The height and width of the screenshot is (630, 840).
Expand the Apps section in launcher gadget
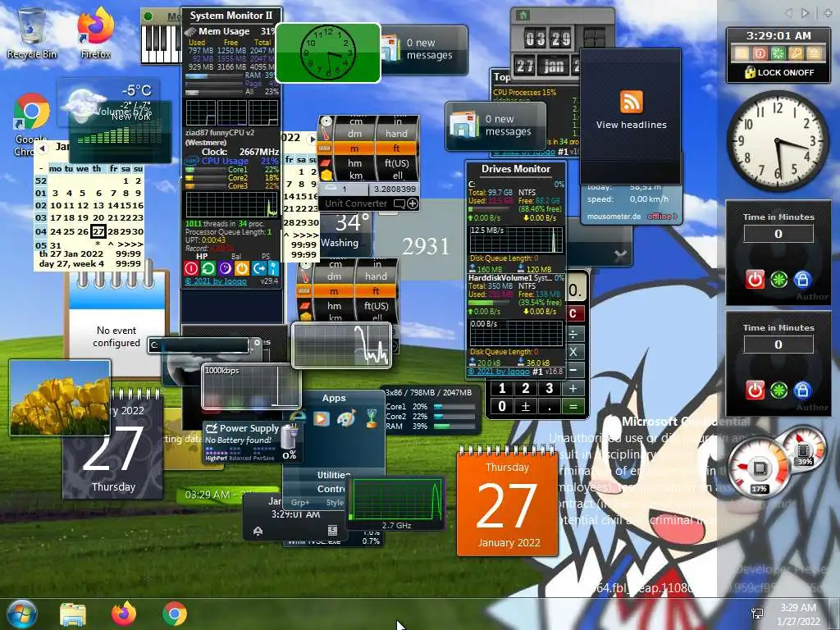coord(333,398)
